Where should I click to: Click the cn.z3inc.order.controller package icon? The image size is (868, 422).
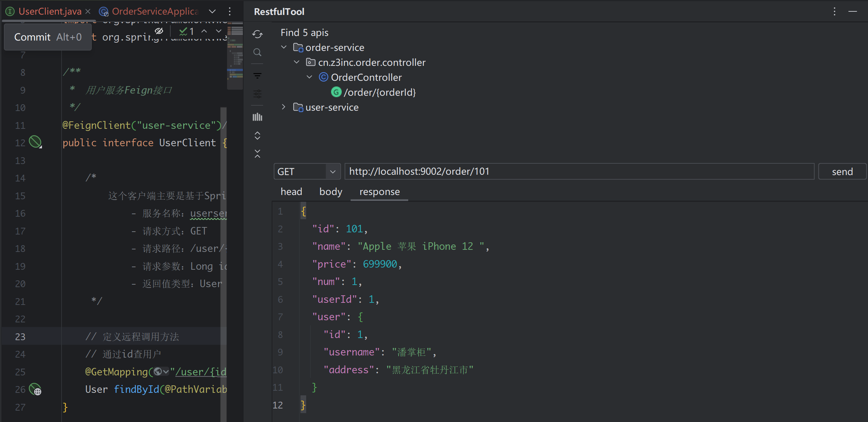pyautogui.click(x=311, y=62)
